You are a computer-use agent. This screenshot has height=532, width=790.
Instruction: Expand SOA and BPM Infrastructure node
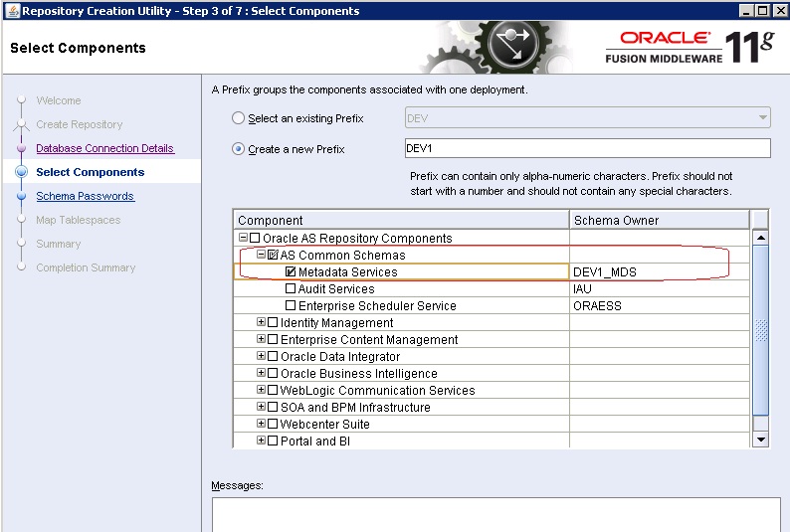click(x=261, y=406)
